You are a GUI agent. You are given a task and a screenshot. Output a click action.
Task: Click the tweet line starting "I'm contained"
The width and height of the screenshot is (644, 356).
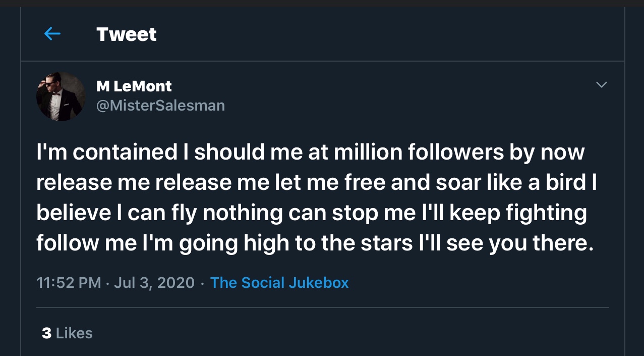[x=310, y=152]
